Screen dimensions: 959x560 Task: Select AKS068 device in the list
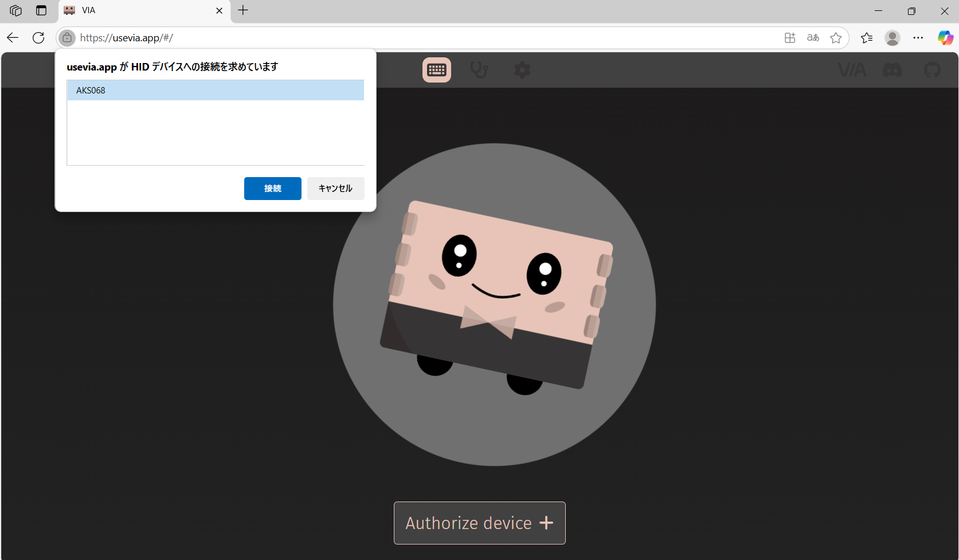[x=215, y=91]
